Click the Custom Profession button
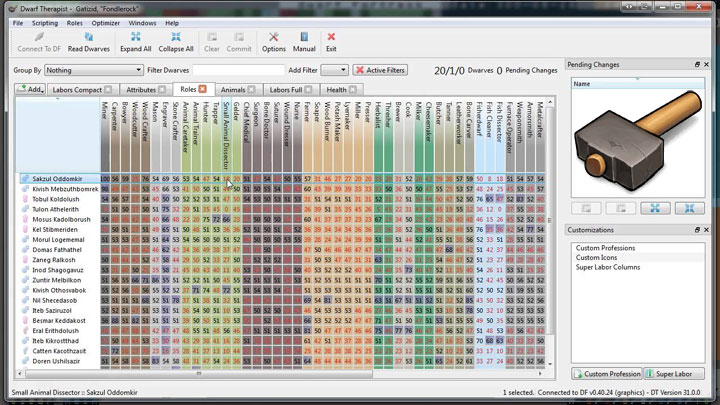 606,374
